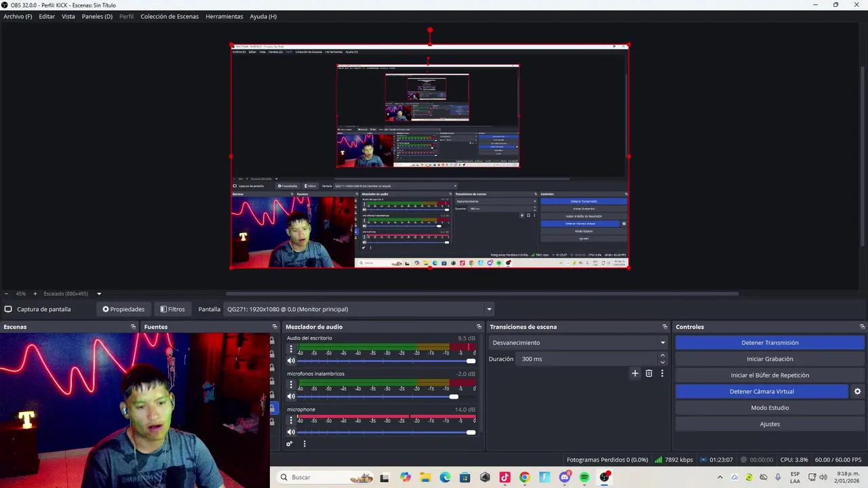This screenshot has height=488, width=868.
Task: Click the Modo Estudio button
Action: coord(770,407)
